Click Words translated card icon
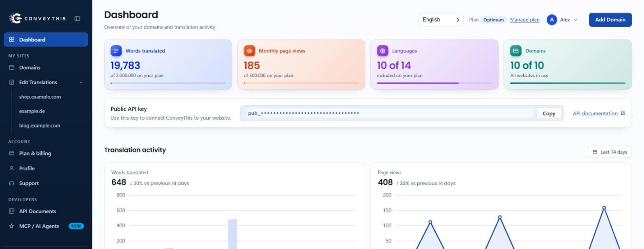Screen dimensions: 644x249 (116, 51)
